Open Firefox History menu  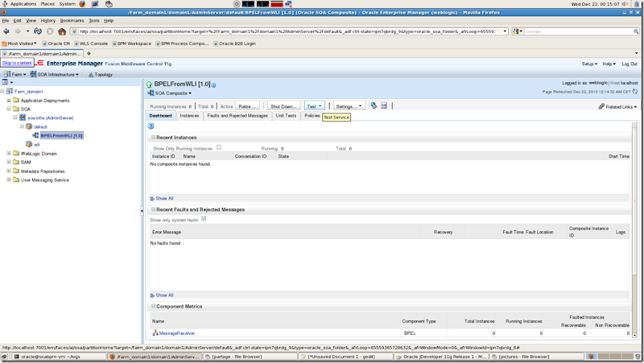pos(47,21)
